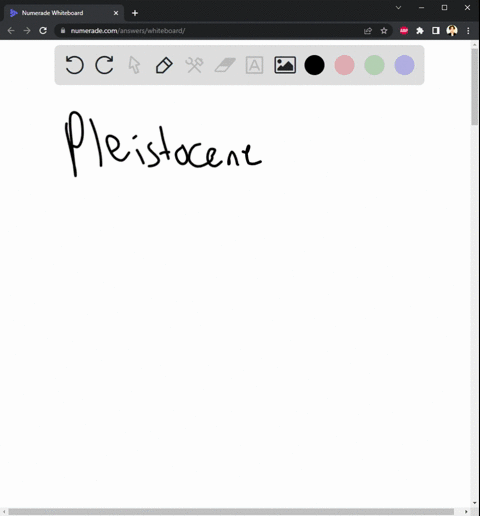The image size is (480, 516).
Task: Close the Numerade Whiteboard tab
Action: coord(116,13)
